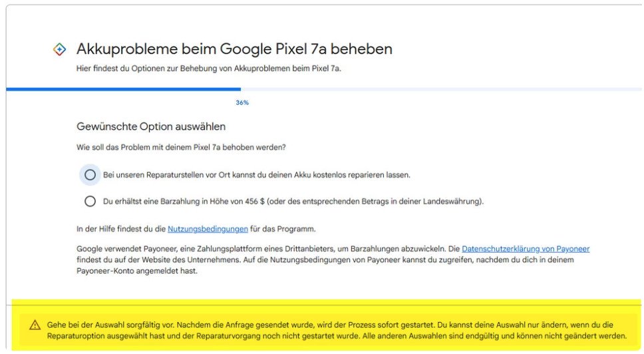Click the 'Gewünschte Option auswählen' section heading
The width and height of the screenshot is (644, 354).
(151, 126)
